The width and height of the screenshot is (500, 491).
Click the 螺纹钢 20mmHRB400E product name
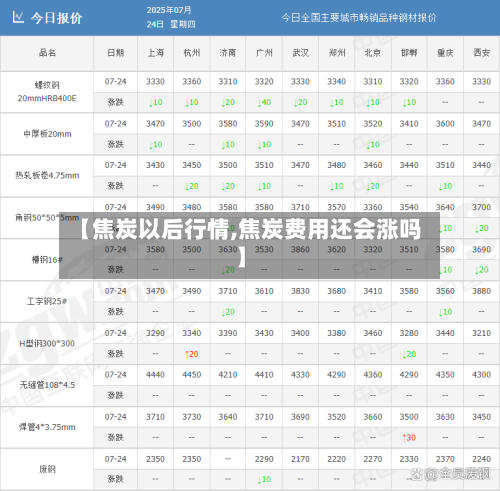(47, 92)
